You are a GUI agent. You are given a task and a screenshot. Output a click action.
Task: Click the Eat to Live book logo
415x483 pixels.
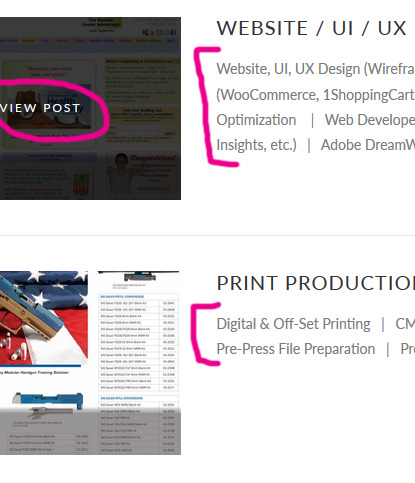[x=81, y=184]
